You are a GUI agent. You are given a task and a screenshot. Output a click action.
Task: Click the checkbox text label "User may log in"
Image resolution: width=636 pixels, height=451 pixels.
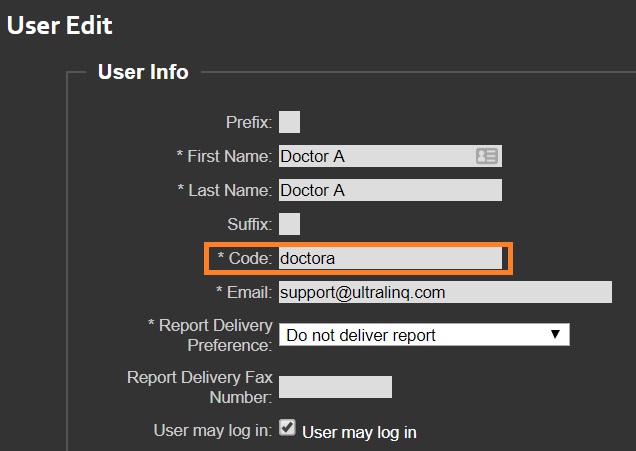[x=359, y=432]
